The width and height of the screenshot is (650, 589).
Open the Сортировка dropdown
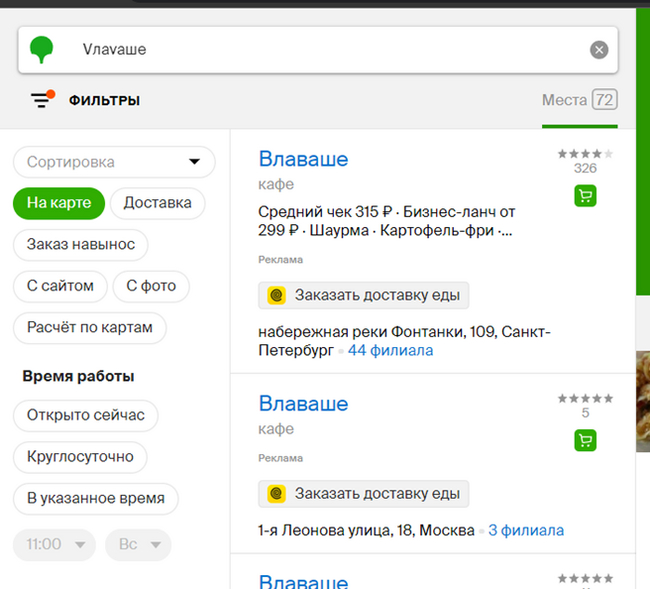tap(114, 162)
